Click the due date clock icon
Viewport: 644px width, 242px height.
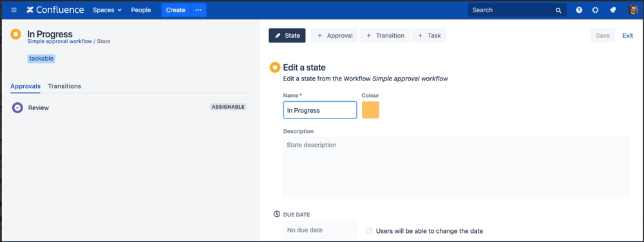pos(277,214)
